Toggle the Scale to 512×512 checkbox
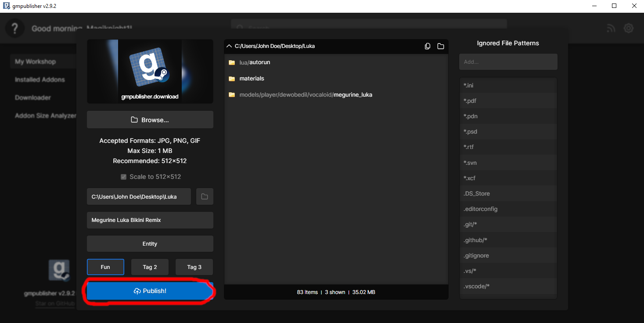 [124, 177]
